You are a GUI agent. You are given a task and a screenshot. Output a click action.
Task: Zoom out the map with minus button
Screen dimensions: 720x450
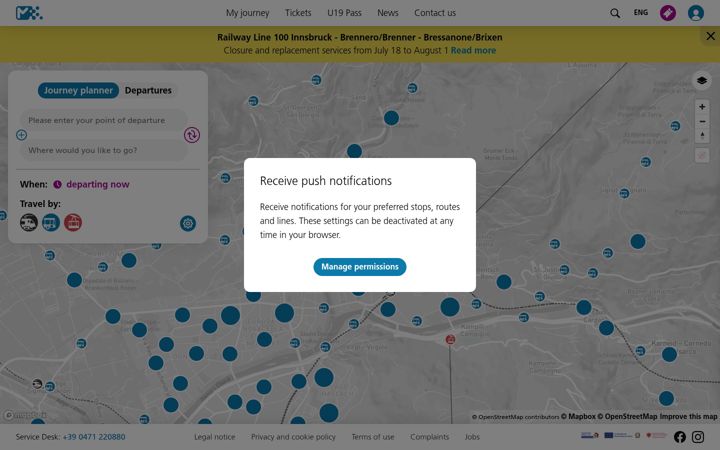click(x=702, y=122)
